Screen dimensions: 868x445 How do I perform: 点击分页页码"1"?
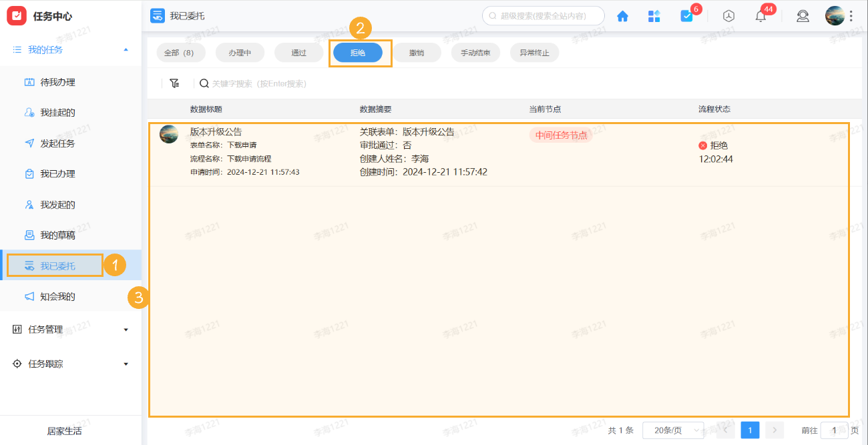pos(750,430)
